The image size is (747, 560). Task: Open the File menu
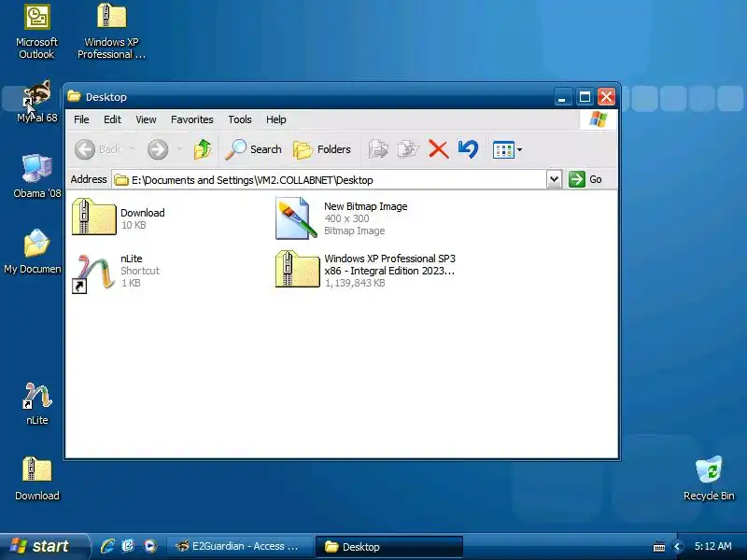(81, 119)
